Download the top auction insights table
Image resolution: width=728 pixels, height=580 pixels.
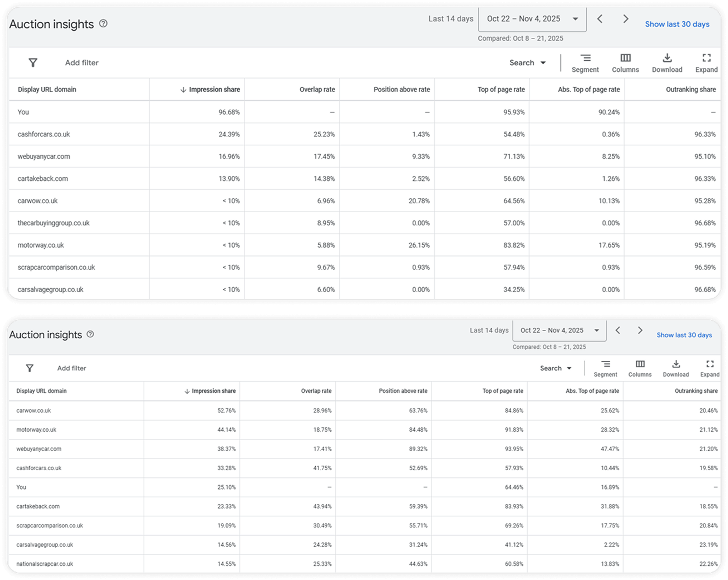tap(667, 63)
